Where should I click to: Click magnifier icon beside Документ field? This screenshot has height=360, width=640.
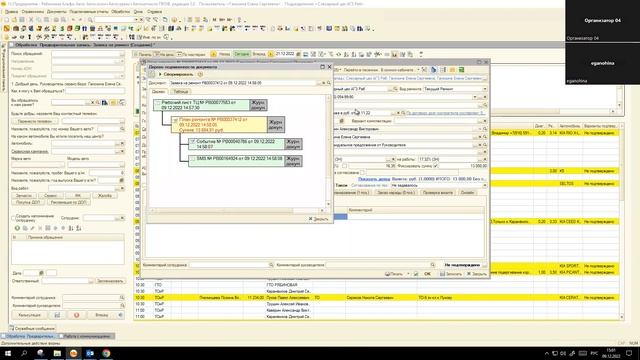pos(329,83)
